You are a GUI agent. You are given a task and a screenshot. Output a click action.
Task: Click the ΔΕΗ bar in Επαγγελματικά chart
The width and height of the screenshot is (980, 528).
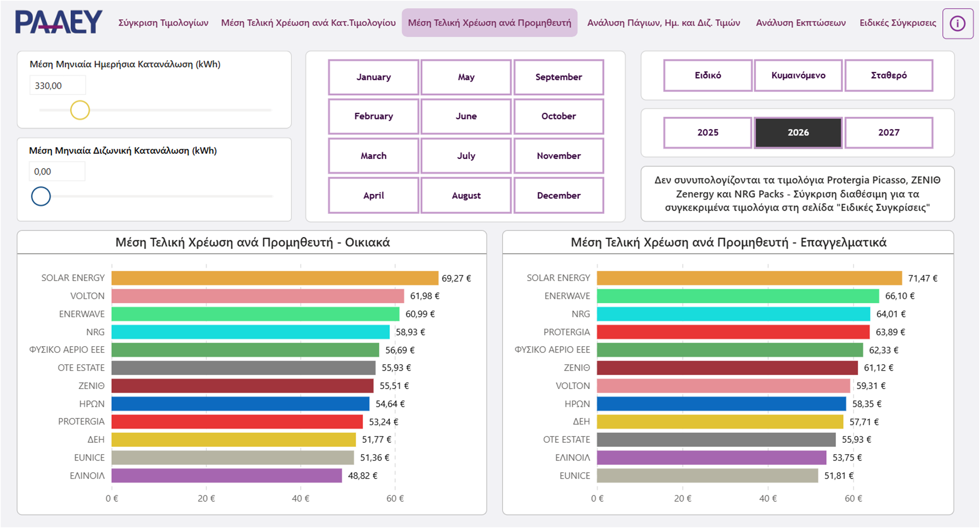(x=720, y=422)
